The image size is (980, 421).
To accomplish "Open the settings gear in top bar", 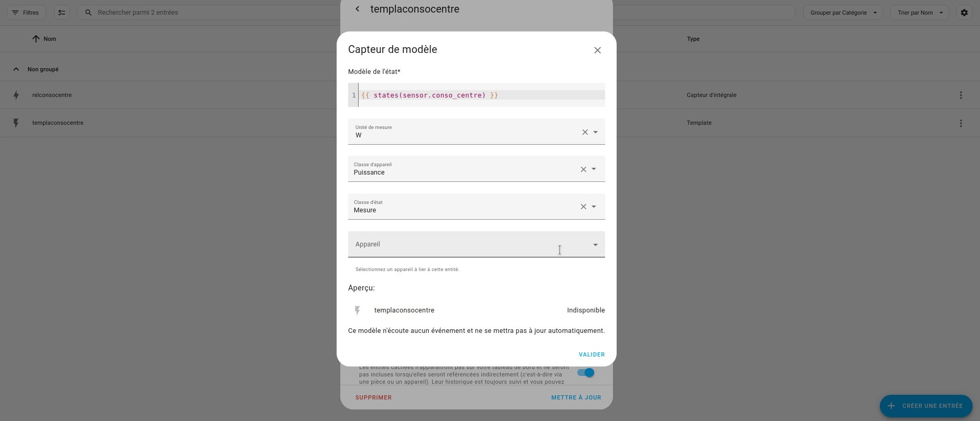I will coord(964,13).
